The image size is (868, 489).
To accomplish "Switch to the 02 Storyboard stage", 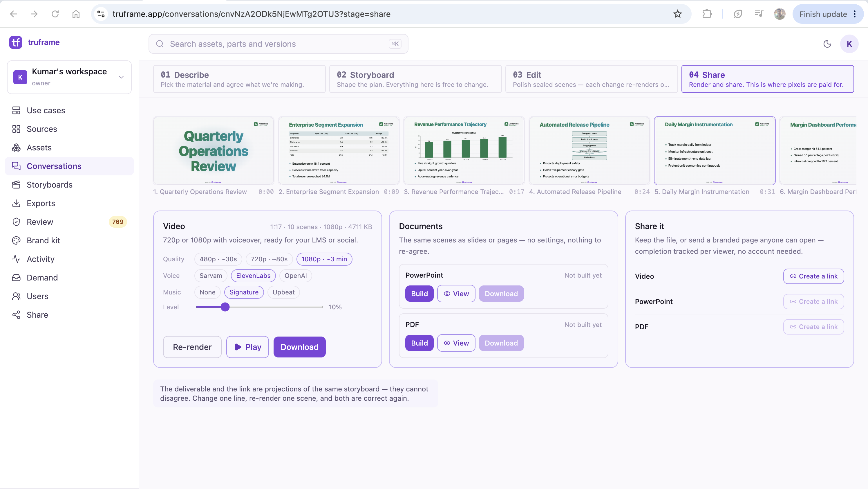I will click(x=415, y=79).
